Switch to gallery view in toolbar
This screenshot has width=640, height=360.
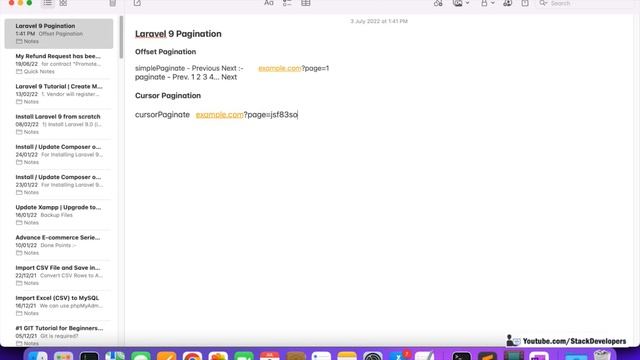tap(63, 3)
